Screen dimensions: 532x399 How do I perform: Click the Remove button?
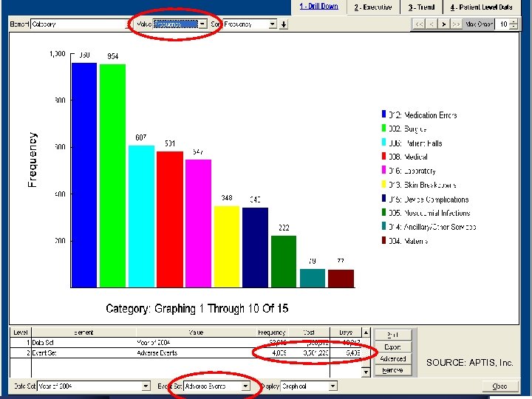coord(393,370)
